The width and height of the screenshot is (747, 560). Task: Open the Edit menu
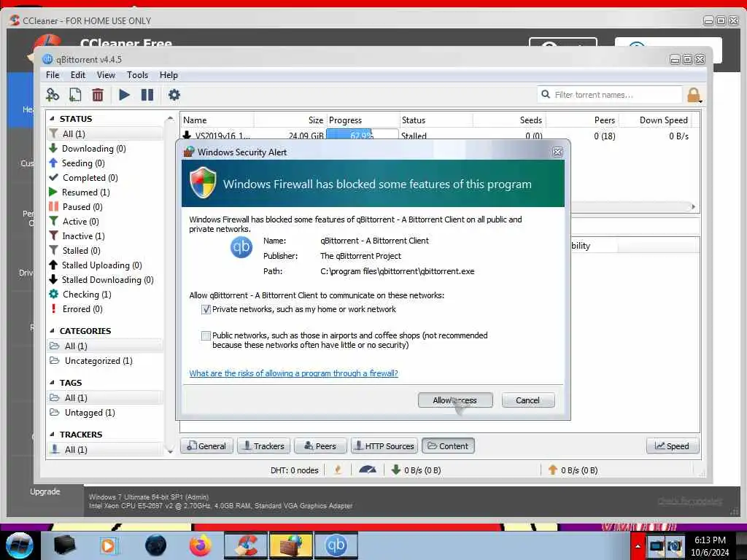77,75
